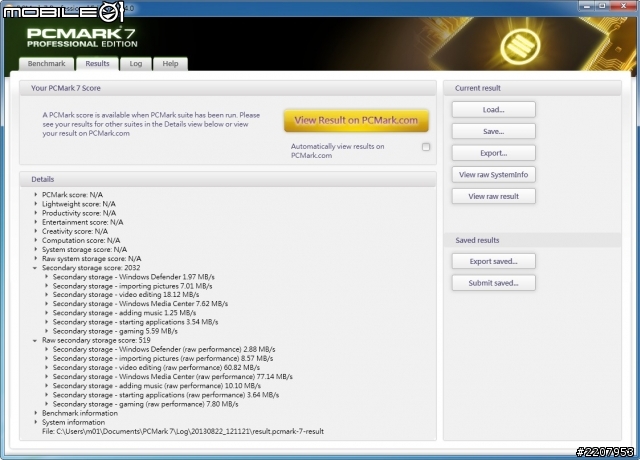Click the Raw secondary storage score: 519 text
The image size is (640, 460).
click(x=96, y=340)
